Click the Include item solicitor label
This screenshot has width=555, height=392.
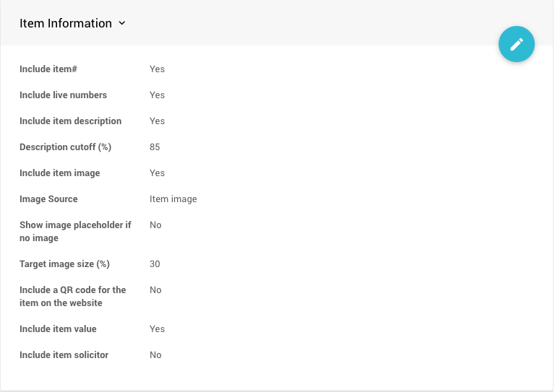[x=64, y=355]
